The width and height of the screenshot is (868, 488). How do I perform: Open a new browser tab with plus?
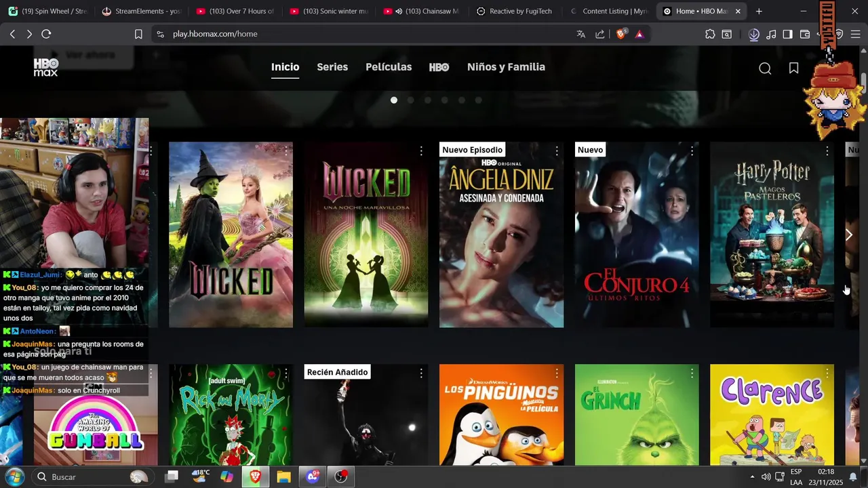(x=759, y=12)
